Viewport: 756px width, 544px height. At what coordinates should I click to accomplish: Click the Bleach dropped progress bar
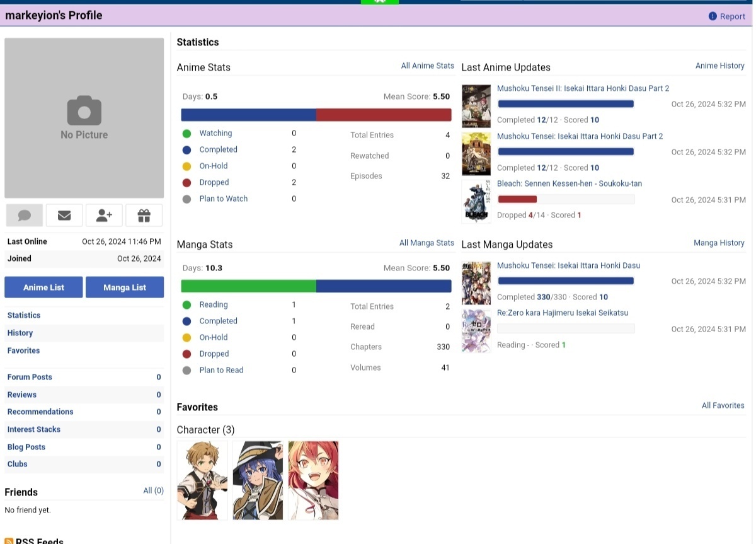pos(566,199)
